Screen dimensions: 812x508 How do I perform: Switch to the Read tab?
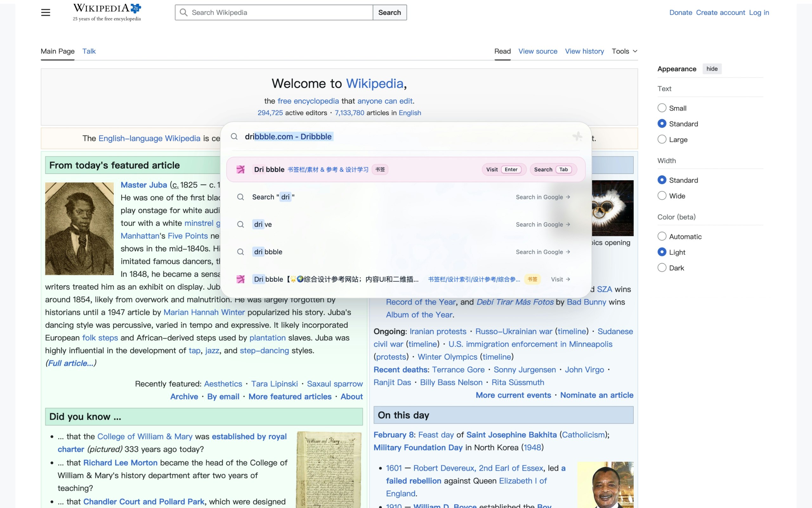[x=502, y=51]
